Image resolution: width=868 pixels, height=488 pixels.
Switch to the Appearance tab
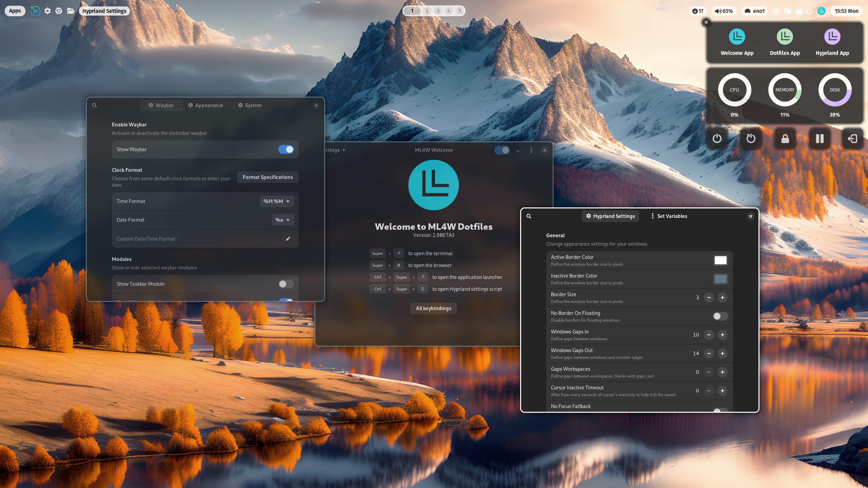tap(205, 105)
